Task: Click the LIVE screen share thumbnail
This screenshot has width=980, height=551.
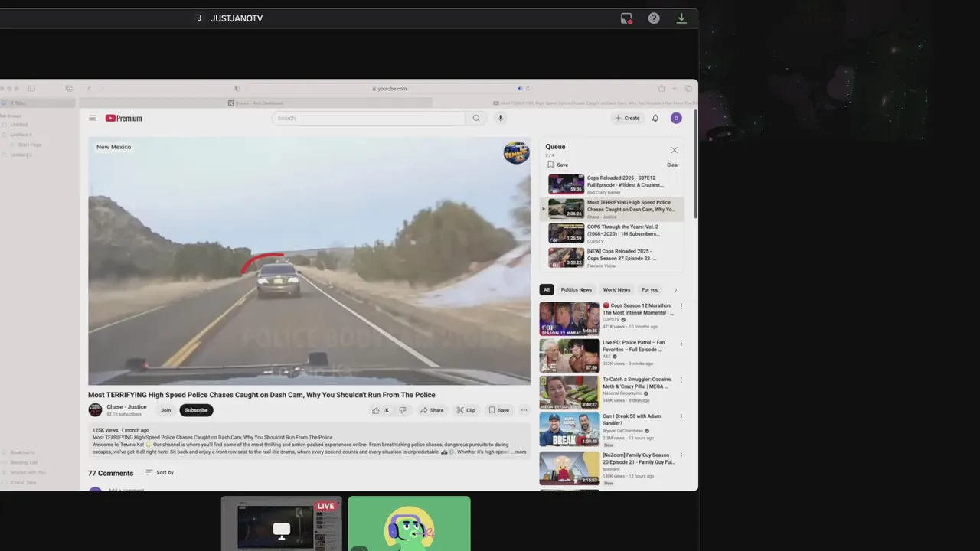Action: point(282,523)
